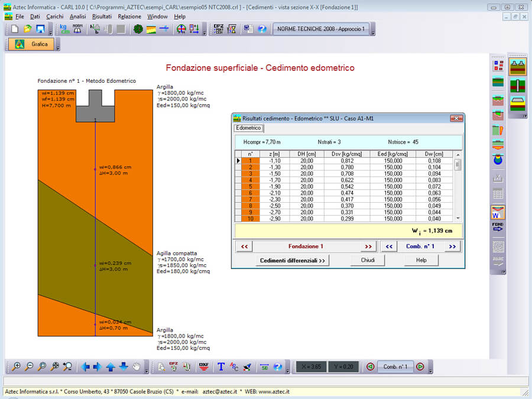
Task: Select the Edometrico tab
Action: [248, 128]
